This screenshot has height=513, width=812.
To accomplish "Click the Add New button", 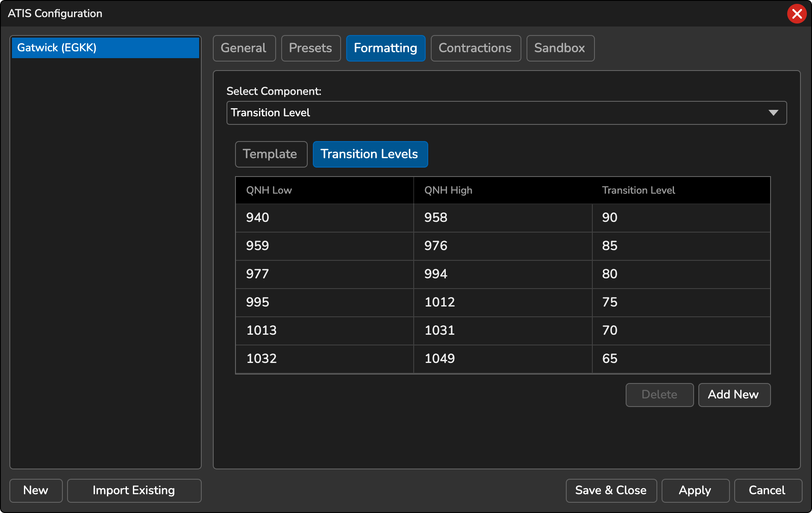I will pyautogui.click(x=734, y=395).
